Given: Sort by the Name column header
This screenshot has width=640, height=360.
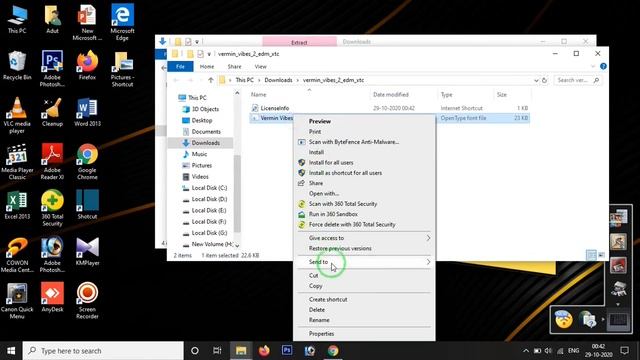Looking at the screenshot, I should coord(258,95).
